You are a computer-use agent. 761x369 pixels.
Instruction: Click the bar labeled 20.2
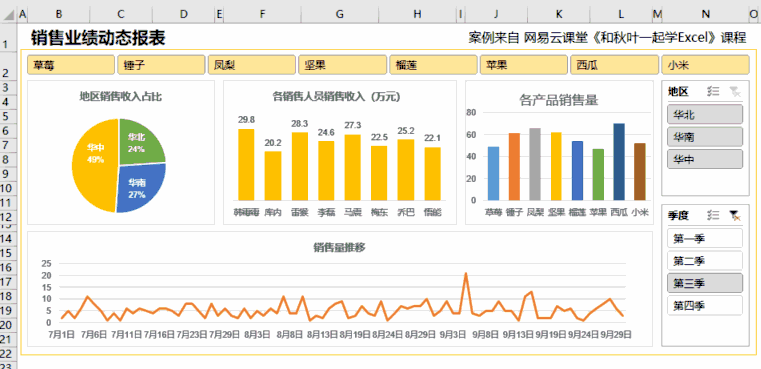point(273,176)
